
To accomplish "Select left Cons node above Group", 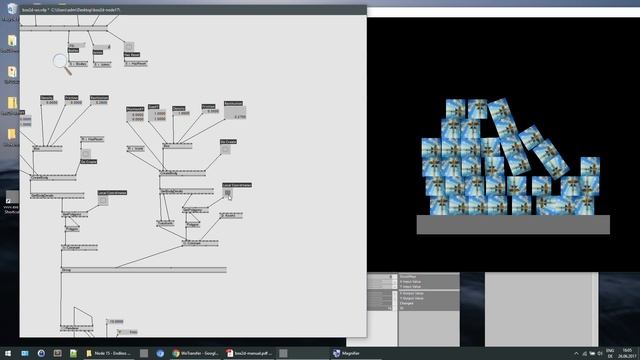I will click(x=80, y=247).
